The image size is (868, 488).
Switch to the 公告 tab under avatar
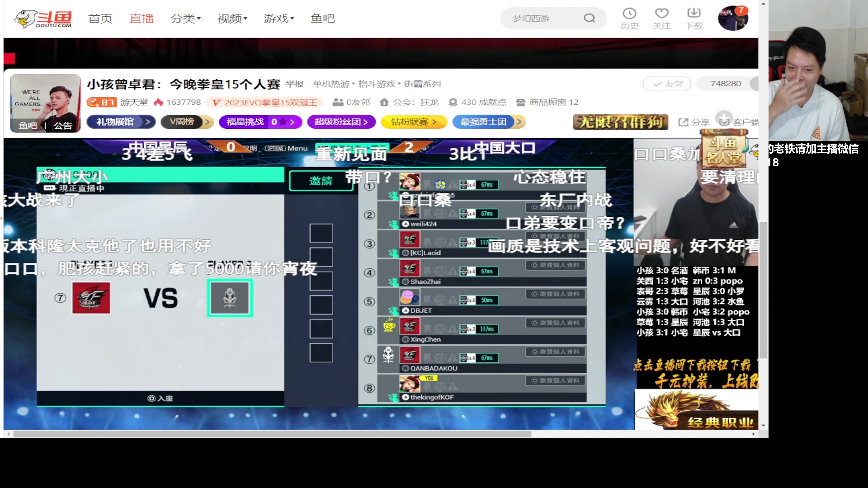(63, 126)
